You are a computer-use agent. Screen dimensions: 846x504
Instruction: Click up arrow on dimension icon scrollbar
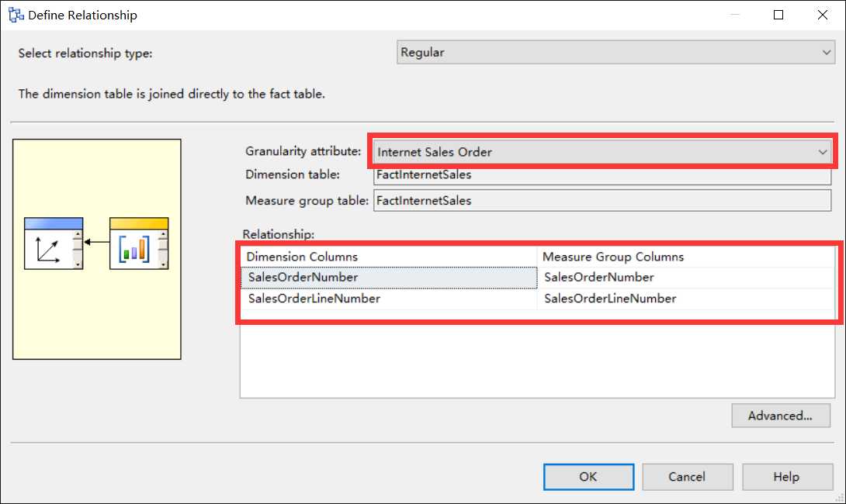tap(78, 235)
